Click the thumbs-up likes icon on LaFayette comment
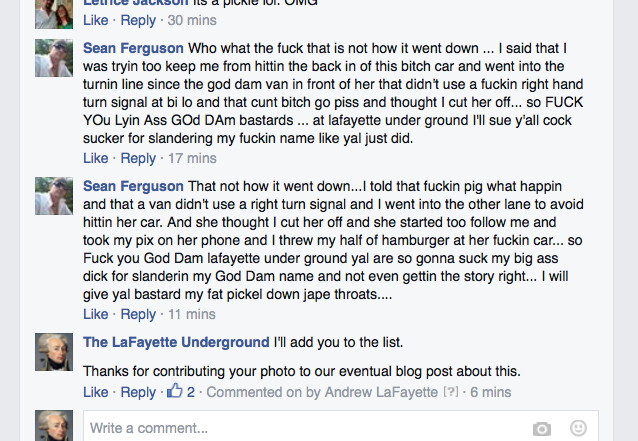 tap(175, 391)
